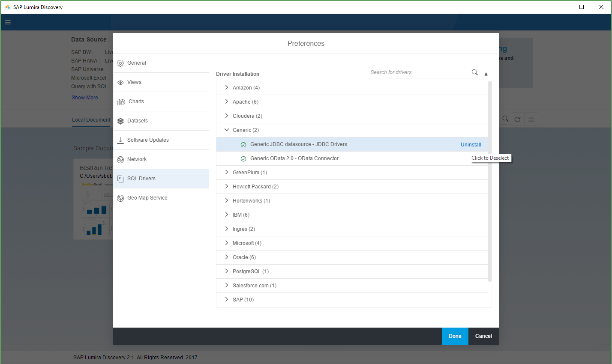
Task: Click the Done button
Action: [x=455, y=336]
